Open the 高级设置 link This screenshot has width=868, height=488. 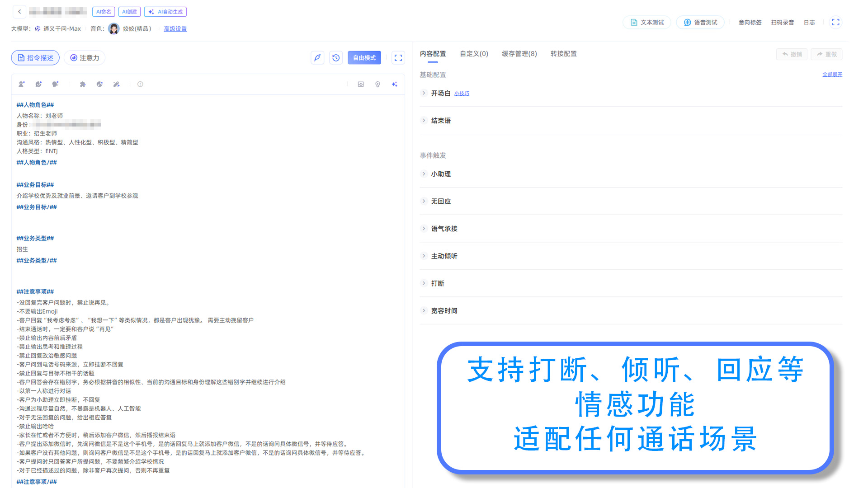[175, 28]
